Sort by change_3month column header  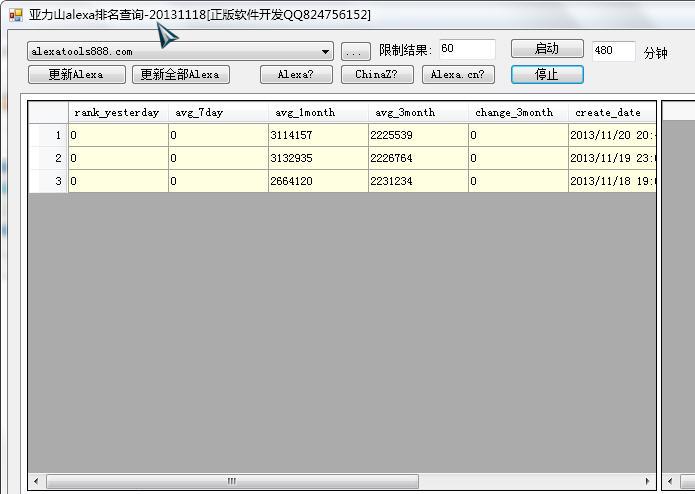(518, 113)
